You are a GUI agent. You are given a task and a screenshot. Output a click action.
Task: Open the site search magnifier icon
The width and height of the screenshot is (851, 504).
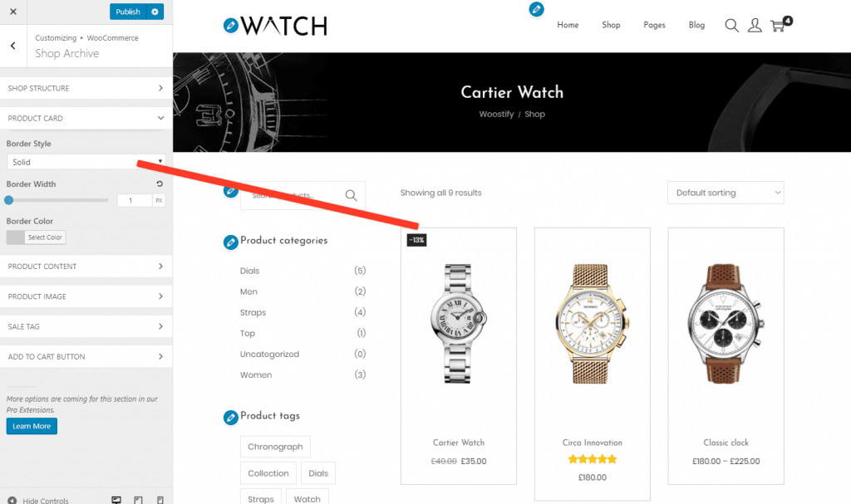[x=731, y=26]
